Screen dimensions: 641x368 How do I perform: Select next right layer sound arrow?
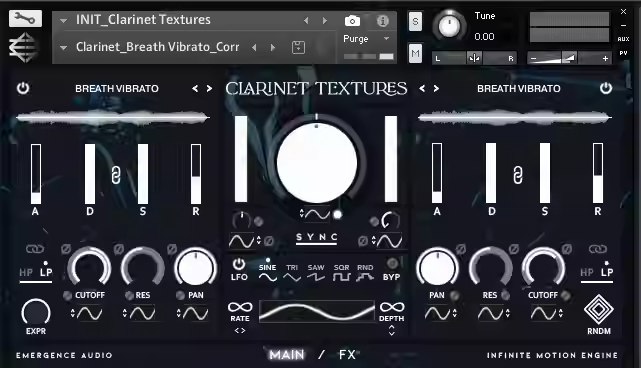tap(436, 88)
